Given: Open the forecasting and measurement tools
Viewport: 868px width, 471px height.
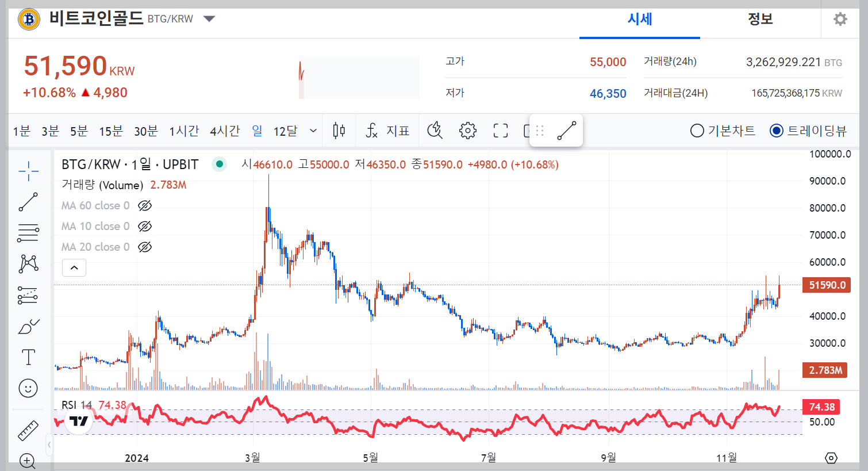Looking at the screenshot, I should pyautogui.click(x=28, y=295).
